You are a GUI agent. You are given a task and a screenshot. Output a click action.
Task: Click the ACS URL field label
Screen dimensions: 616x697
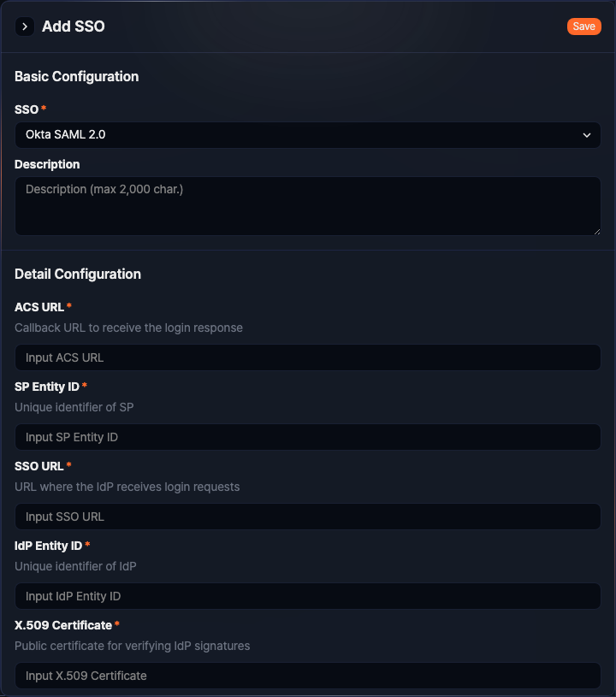point(38,306)
